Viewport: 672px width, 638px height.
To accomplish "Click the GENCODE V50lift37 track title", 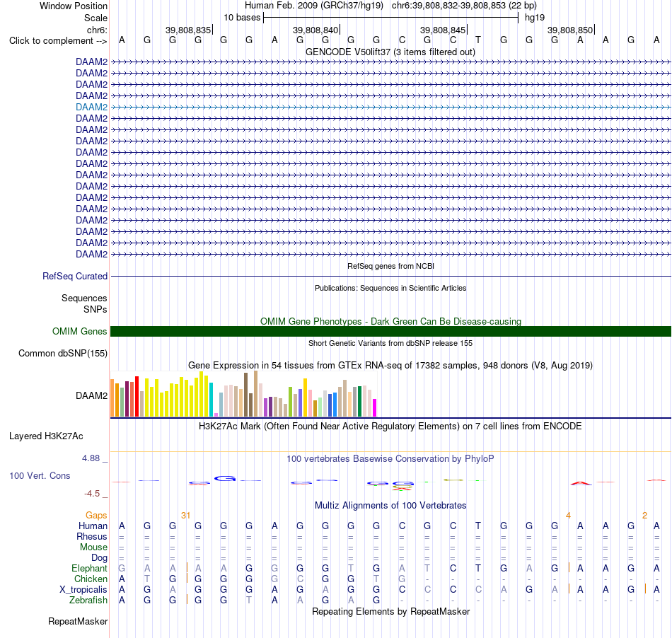I will click(x=390, y=52).
